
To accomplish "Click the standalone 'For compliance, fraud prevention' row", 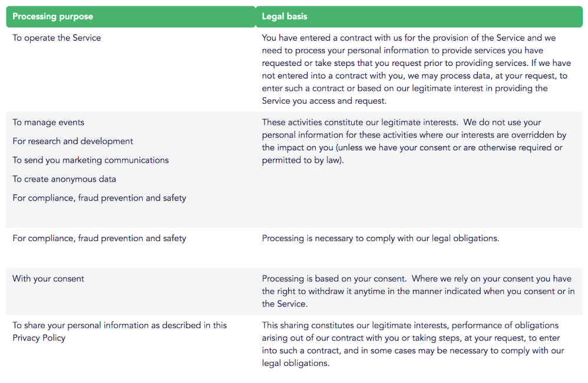I will pos(99,239).
